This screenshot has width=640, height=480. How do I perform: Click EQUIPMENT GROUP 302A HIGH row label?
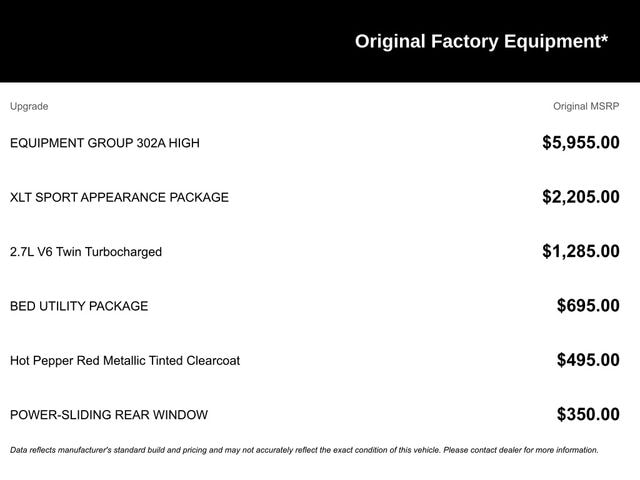[x=105, y=143]
